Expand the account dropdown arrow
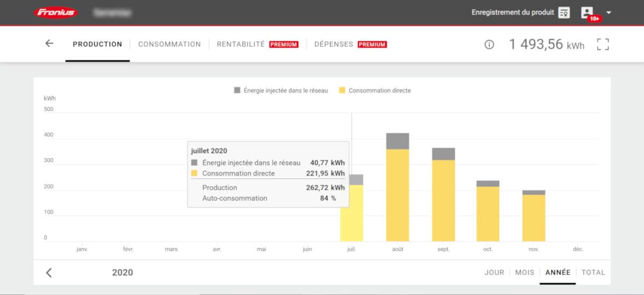This screenshot has width=644, height=295. coord(609,12)
